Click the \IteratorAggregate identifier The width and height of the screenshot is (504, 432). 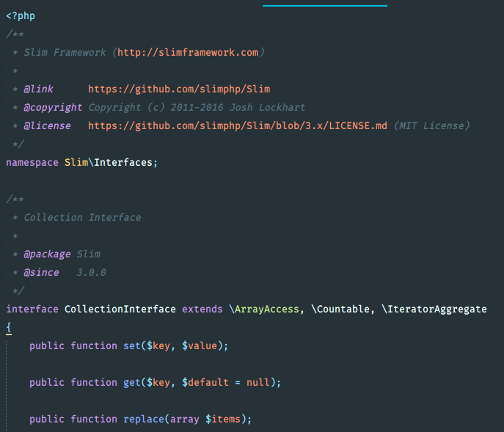point(434,309)
